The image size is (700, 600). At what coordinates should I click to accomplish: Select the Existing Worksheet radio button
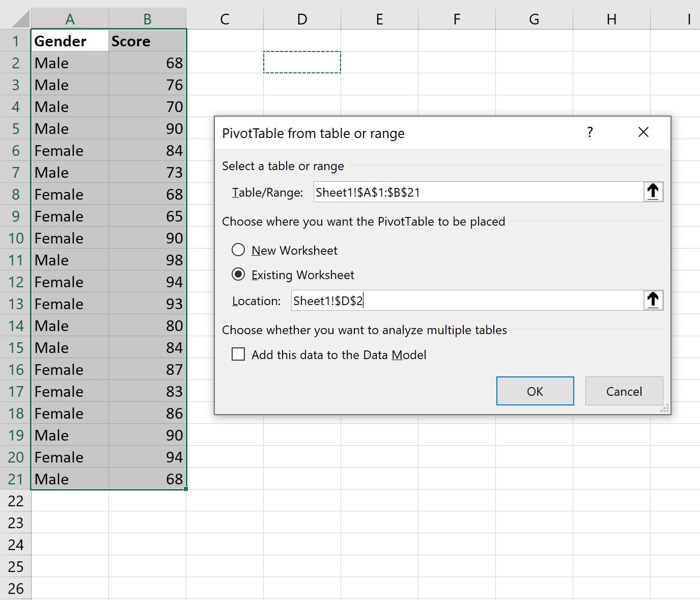pyautogui.click(x=238, y=274)
